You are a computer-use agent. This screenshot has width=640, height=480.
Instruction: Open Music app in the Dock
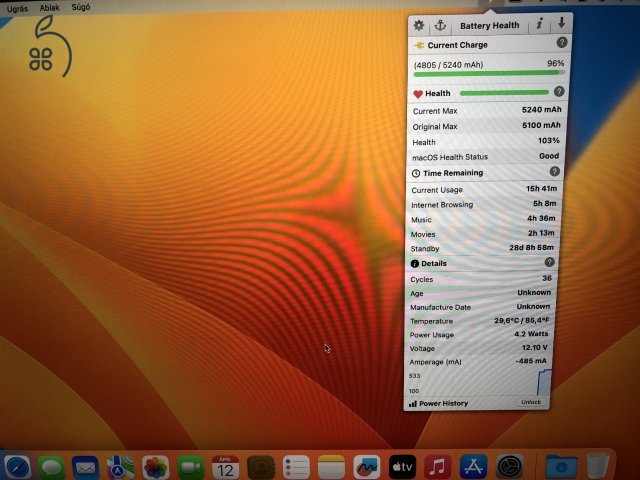pyautogui.click(x=438, y=468)
